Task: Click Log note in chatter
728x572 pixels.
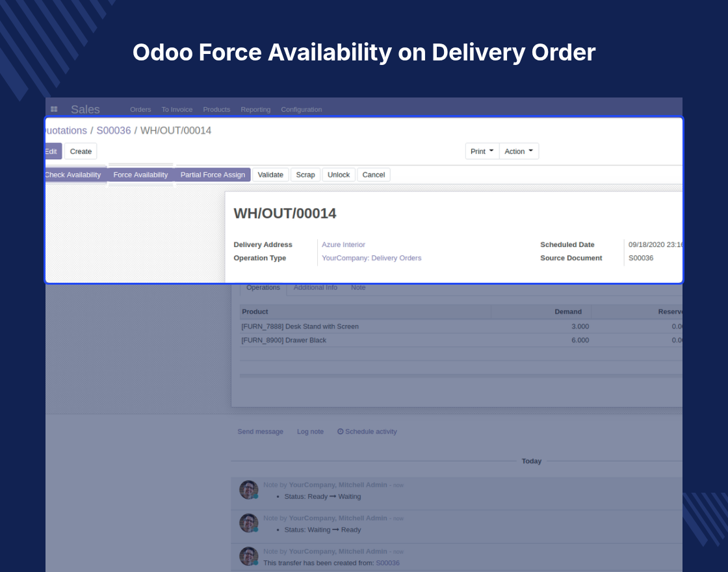Action: (x=310, y=432)
